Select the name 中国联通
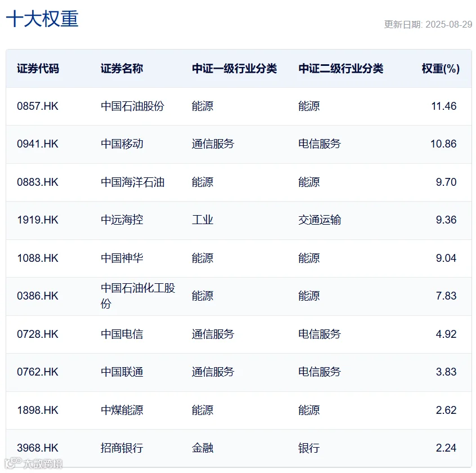Image resolution: width=476 pixels, height=473 pixels. point(122,372)
